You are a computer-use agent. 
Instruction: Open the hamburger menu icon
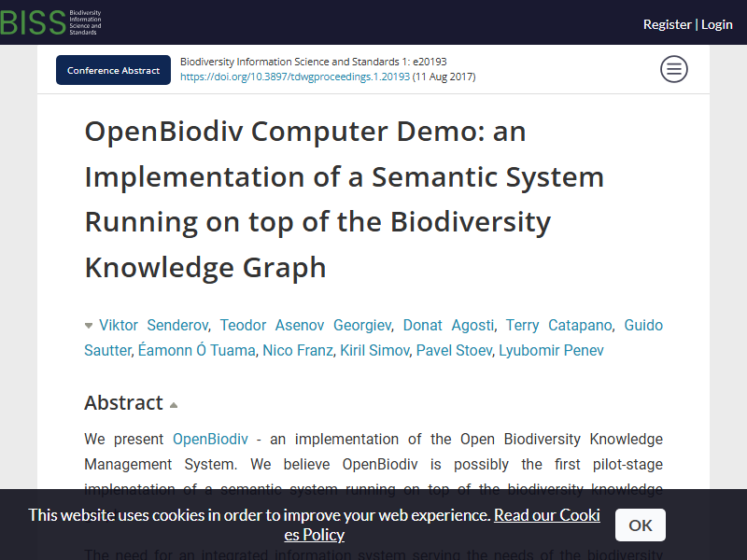tap(673, 69)
